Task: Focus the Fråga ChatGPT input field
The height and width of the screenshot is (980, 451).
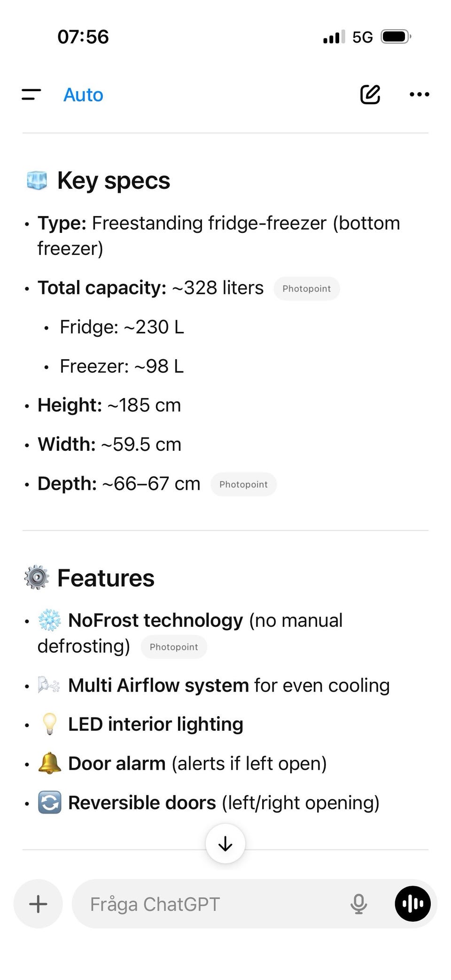Action: tap(207, 903)
